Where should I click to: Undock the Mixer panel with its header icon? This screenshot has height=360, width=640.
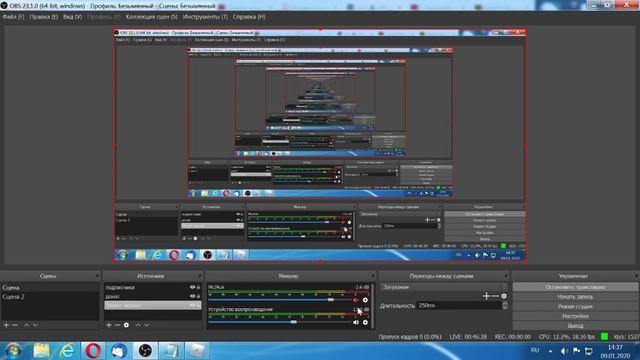pos(373,276)
